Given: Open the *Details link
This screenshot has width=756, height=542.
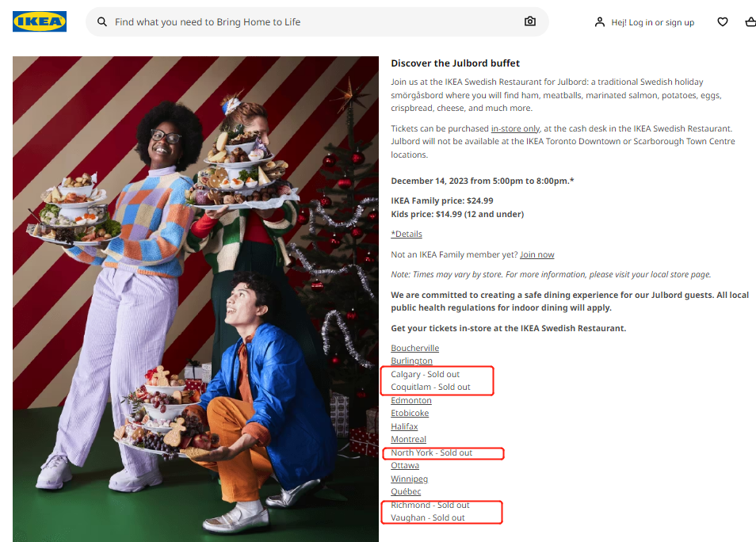Looking at the screenshot, I should point(407,234).
